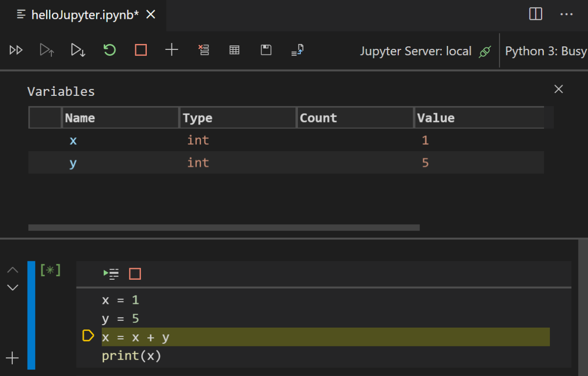Interrupt kernel execution with red stop square
Viewport: 588px width, 376px height.
coord(140,50)
